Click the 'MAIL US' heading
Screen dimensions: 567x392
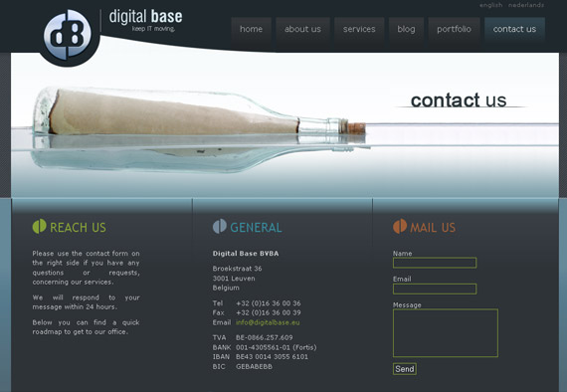coord(433,228)
